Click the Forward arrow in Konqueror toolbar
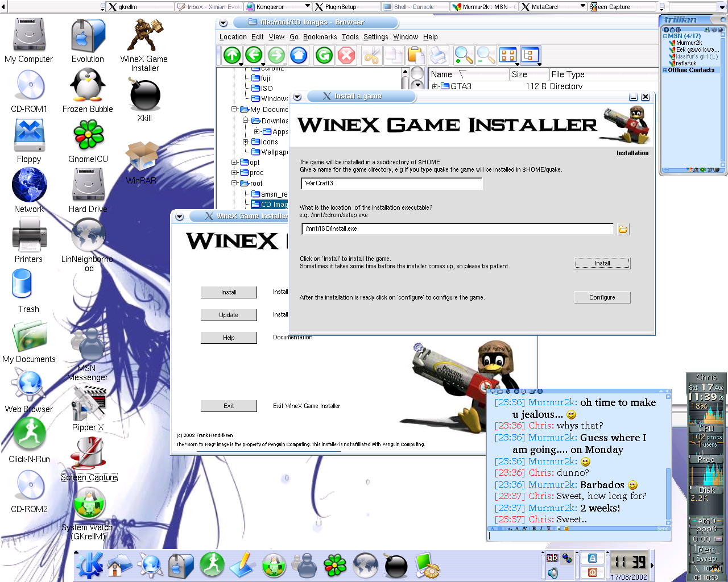Screen dimensions: 728x582 tap(276, 55)
